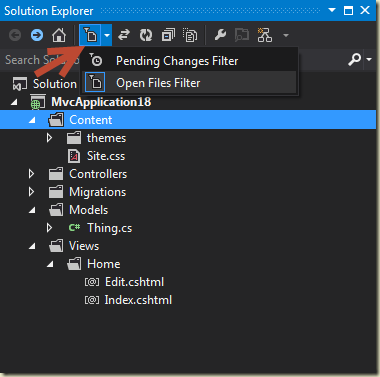Screen dimensions: 380x377
Task: Click the themes folder icon
Action: [x=74, y=138]
